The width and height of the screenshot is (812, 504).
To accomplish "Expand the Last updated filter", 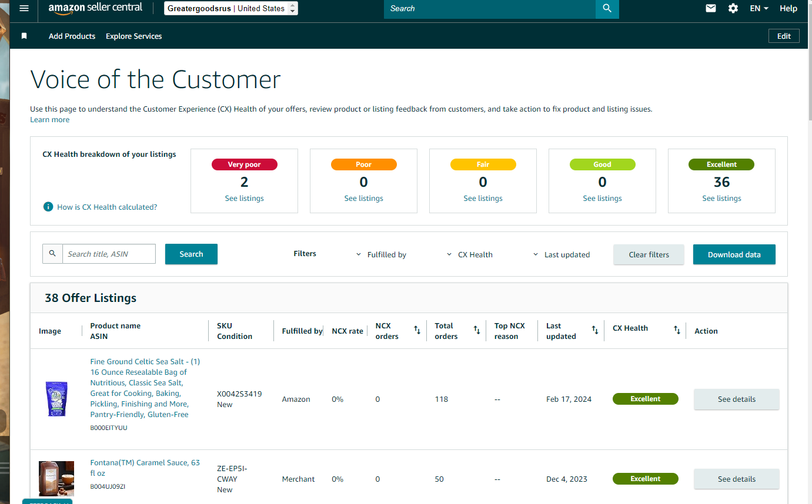I will 561,254.
